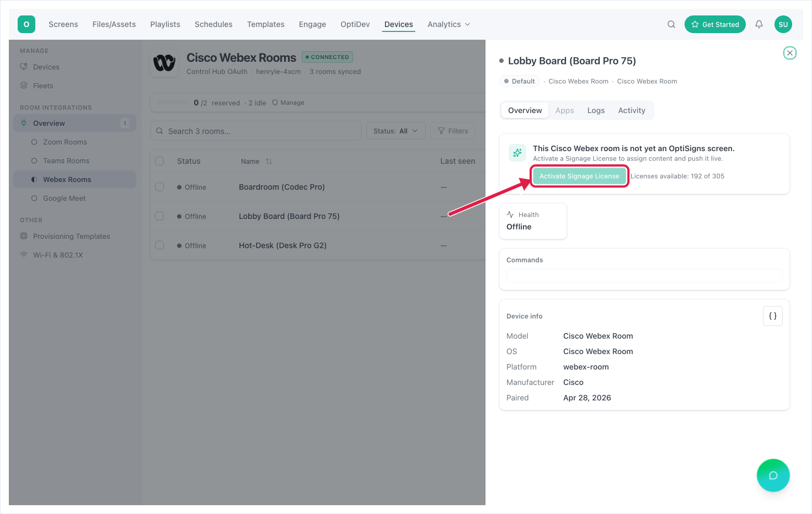The image size is (812, 514).
Task: Click the Get Started button
Action: pyautogui.click(x=715, y=24)
